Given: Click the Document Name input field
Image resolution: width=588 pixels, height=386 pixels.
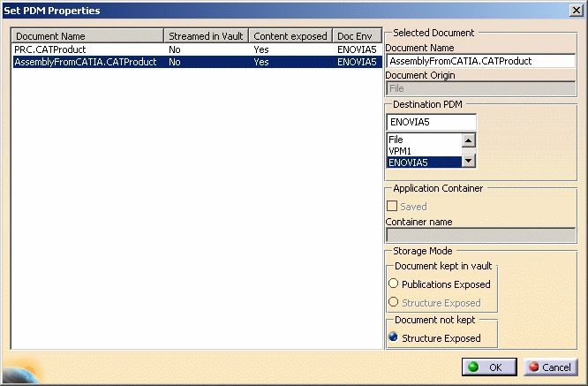Looking at the screenshot, I should click(x=480, y=62).
